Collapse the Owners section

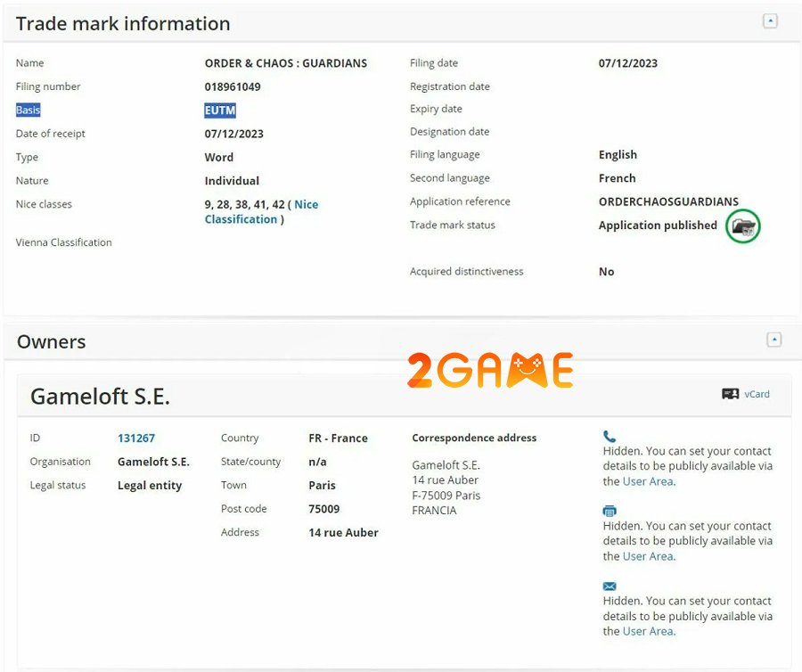pyautogui.click(x=773, y=340)
